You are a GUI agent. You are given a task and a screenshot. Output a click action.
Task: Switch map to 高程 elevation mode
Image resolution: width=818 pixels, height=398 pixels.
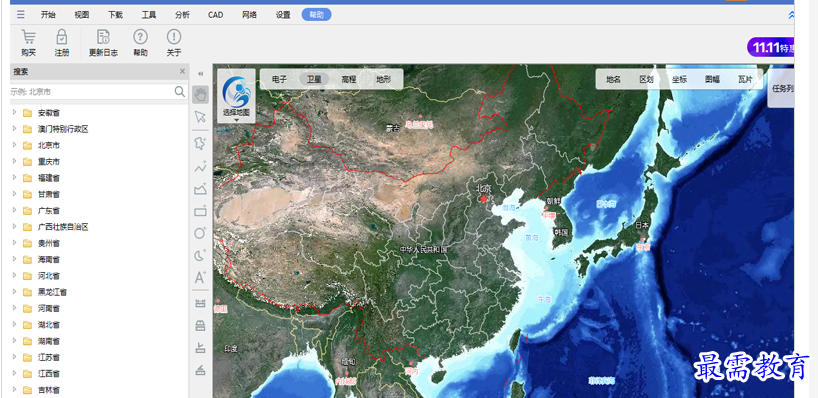tap(348, 79)
